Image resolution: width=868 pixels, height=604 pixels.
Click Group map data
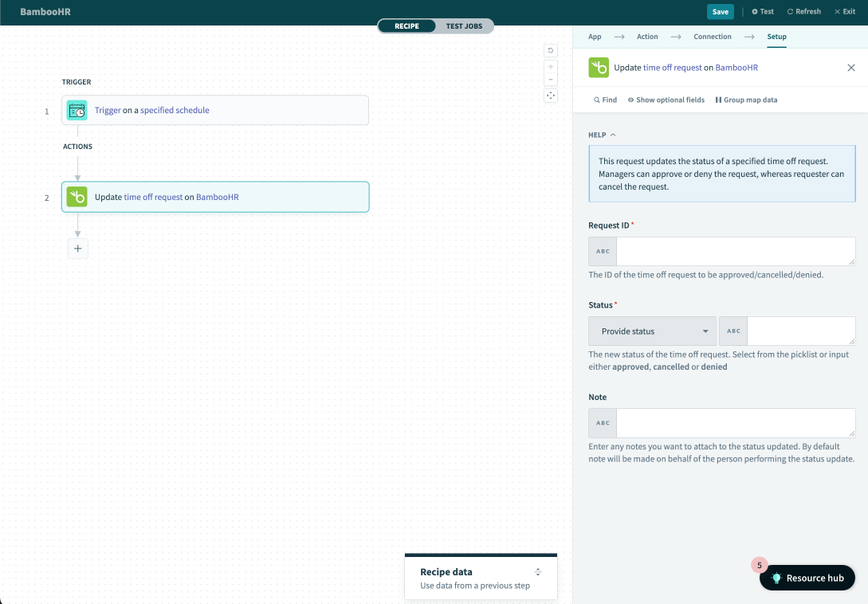[x=746, y=100]
